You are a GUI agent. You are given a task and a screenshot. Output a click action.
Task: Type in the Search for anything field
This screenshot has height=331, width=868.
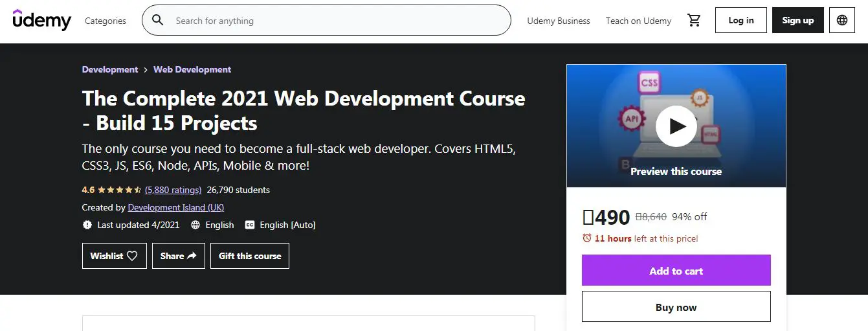click(x=337, y=21)
